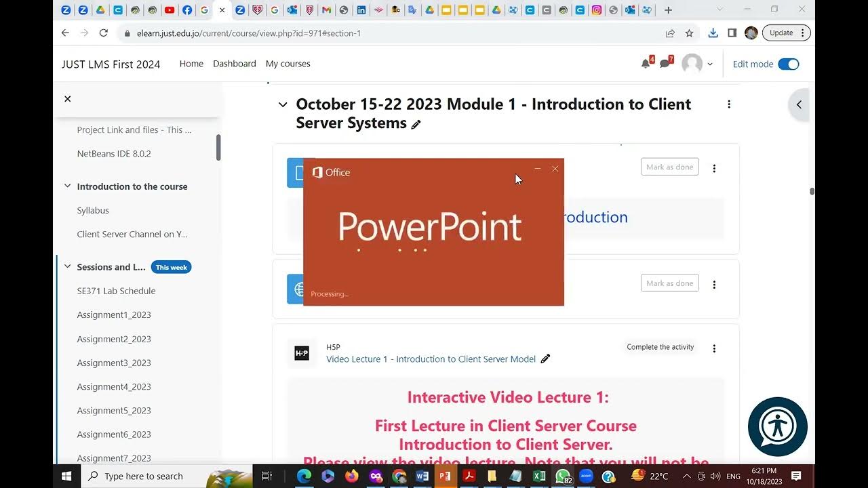Open the Chrome profile avatar
The width and height of the screenshot is (868, 488).
[x=751, y=33]
